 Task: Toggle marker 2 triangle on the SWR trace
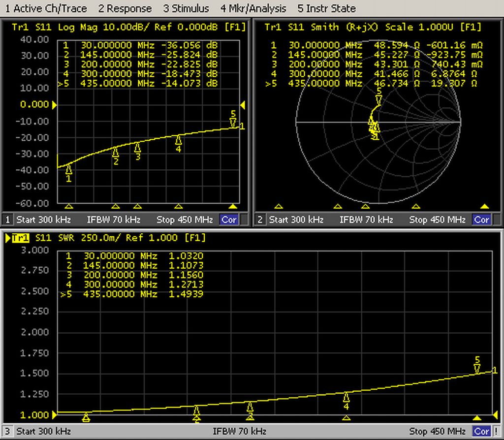click(x=197, y=417)
